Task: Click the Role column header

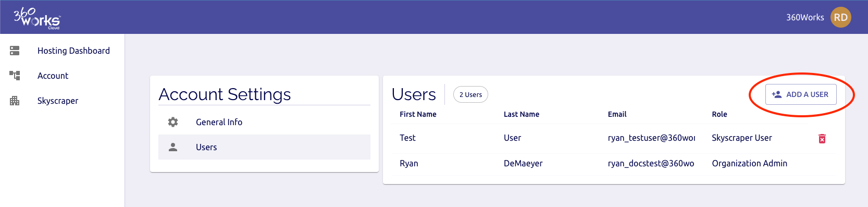Action: pyautogui.click(x=720, y=114)
